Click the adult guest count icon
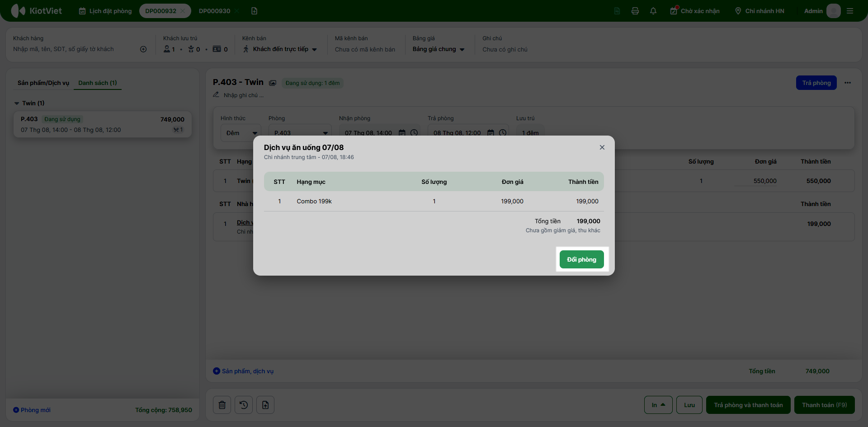 167,49
